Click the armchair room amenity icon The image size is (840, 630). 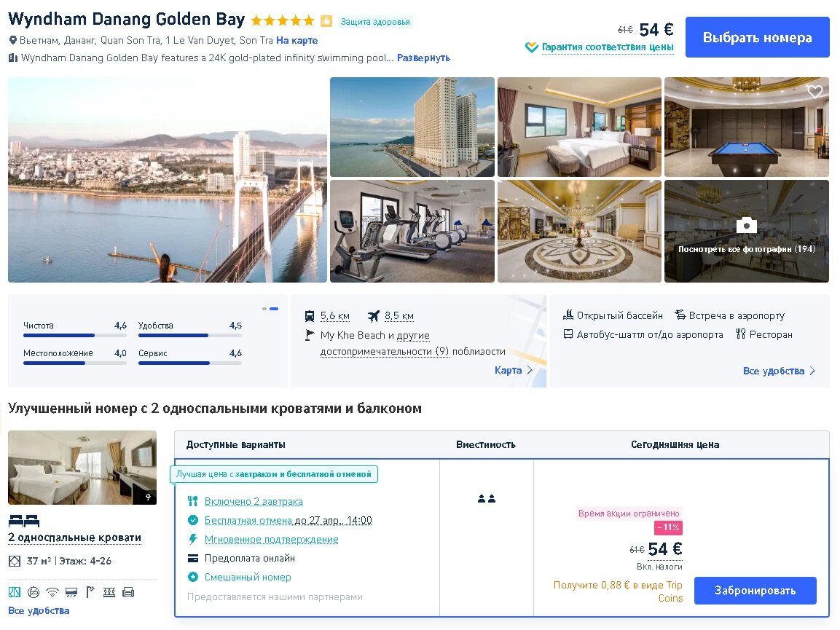tap(128, 592)
